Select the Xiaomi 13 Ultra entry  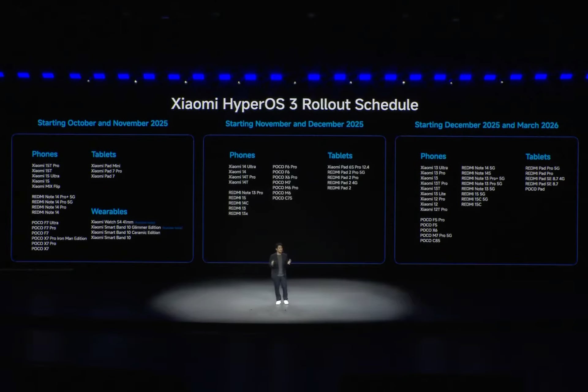click(x=434, y=168)
